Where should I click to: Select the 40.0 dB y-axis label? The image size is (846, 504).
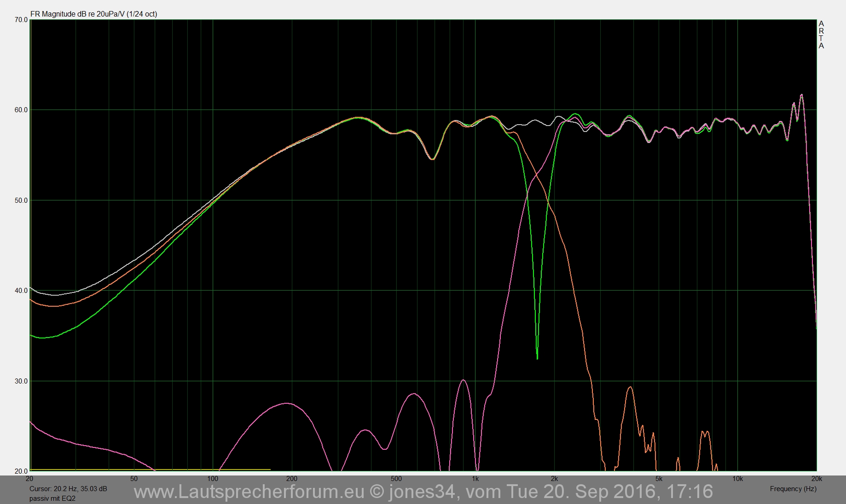coord(21,291)
